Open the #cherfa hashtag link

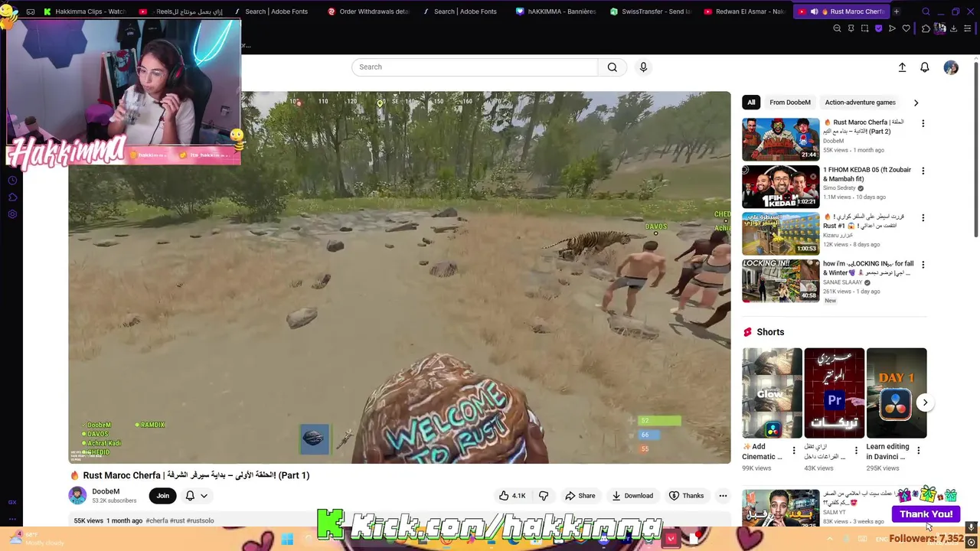157,521
